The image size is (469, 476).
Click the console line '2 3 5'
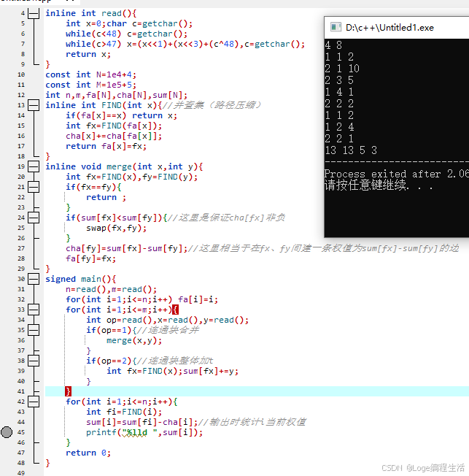pyautogui.click(x=339, y=80)
